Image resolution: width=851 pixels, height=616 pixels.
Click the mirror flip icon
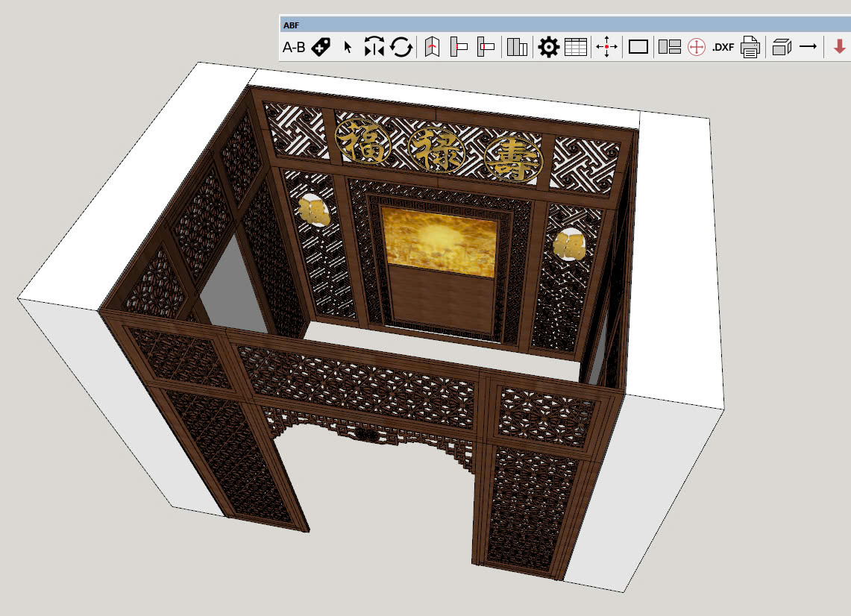point(374,48)
